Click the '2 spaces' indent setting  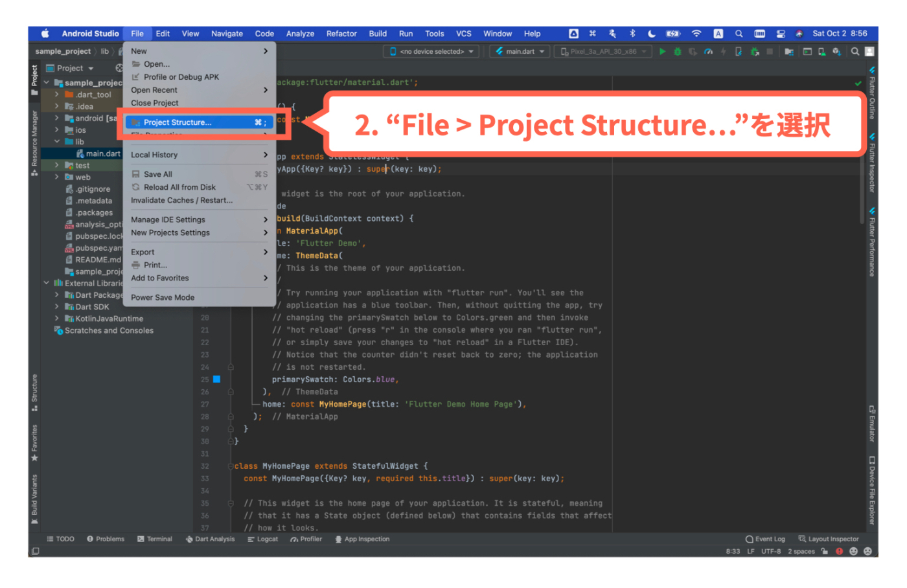click(801, 552)
